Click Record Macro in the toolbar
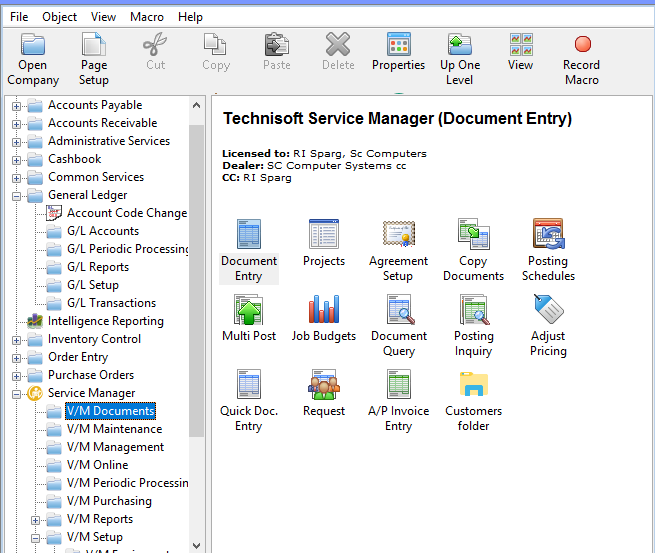655x553 pixels. coord(581,58)
